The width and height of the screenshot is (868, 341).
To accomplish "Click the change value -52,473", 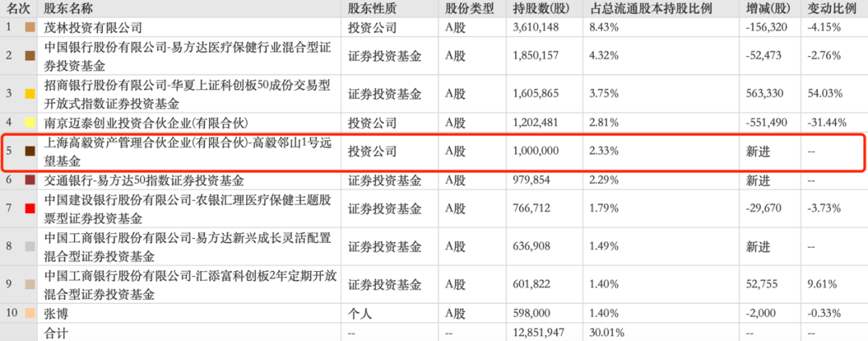I will 764,55.
